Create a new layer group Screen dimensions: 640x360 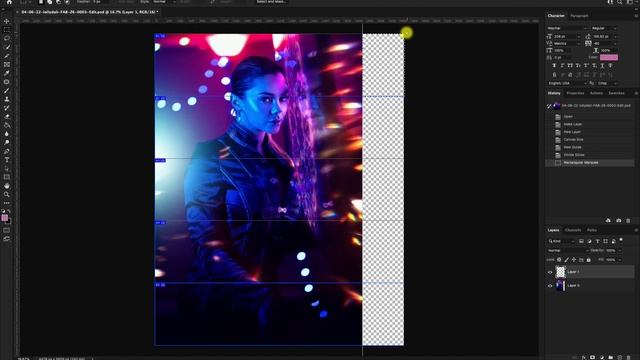(x=611, y=357)
